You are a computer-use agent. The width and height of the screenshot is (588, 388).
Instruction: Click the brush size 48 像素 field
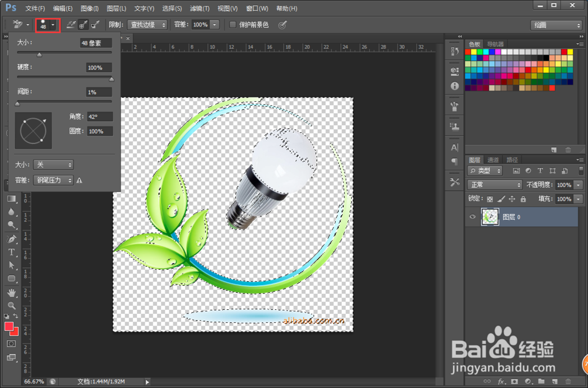96,43
